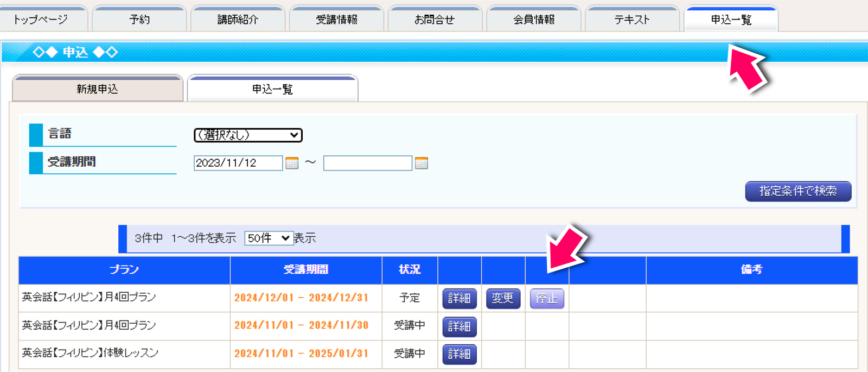868x372 pixels.
Task: Click the period 2024/11/01 - 2025/01/31
Action: 301,354
